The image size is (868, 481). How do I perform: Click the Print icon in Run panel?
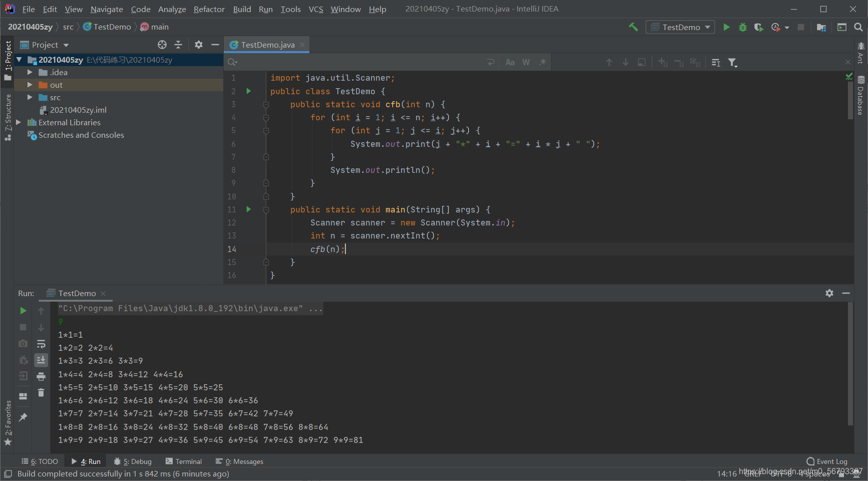coord(41,376)
